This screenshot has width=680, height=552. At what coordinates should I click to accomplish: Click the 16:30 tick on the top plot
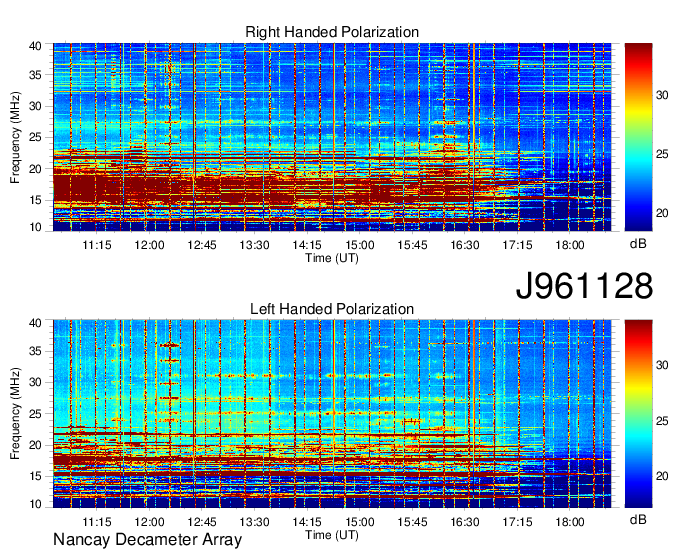pos(465,245)
